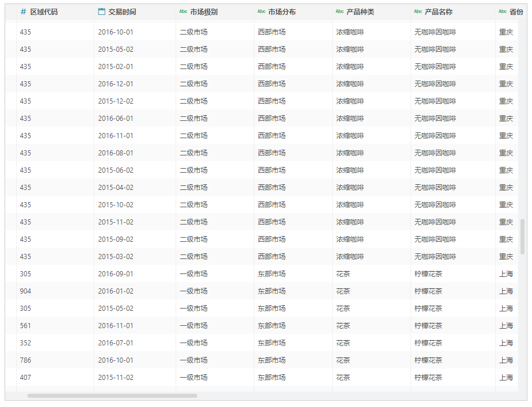Click 重庆 in the 2015-04-02 row
Image resolution: width=532 pixels, height=407 pixels.
506,188
